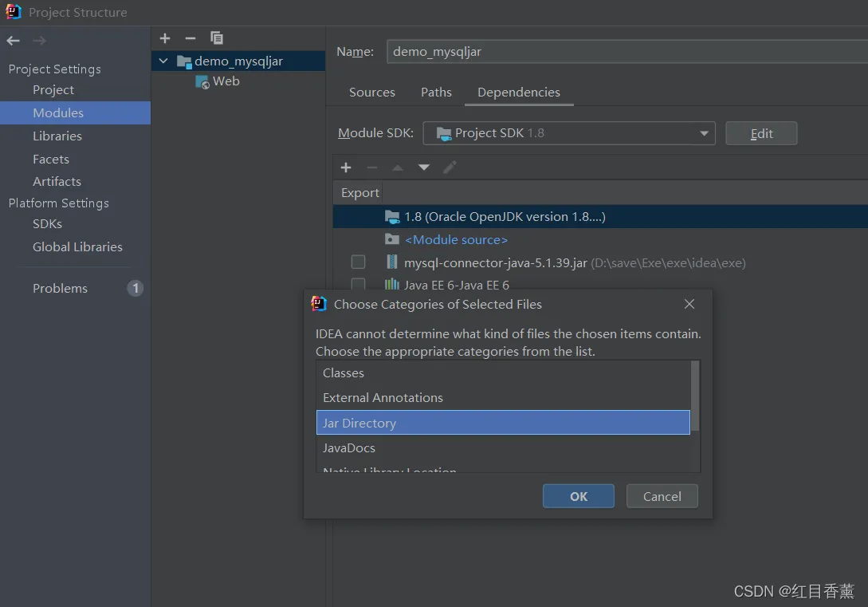Collapse the demo_mysqljar module tree node
Screen dimensions: 868x607
[x=163, y=61]
